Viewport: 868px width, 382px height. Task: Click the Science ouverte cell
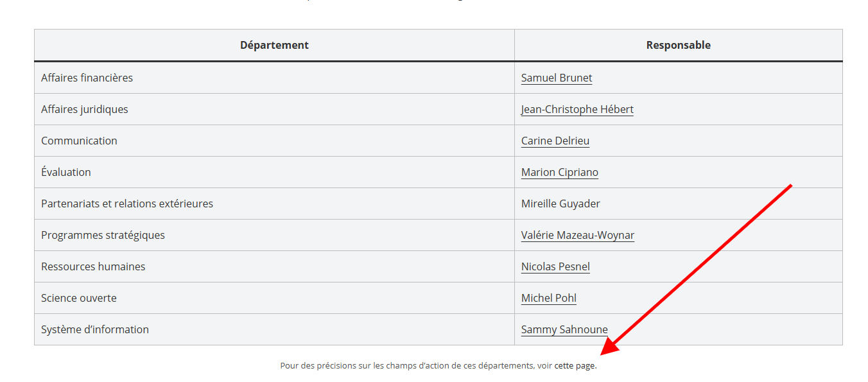pyautogui.click(x=78, y=298)
